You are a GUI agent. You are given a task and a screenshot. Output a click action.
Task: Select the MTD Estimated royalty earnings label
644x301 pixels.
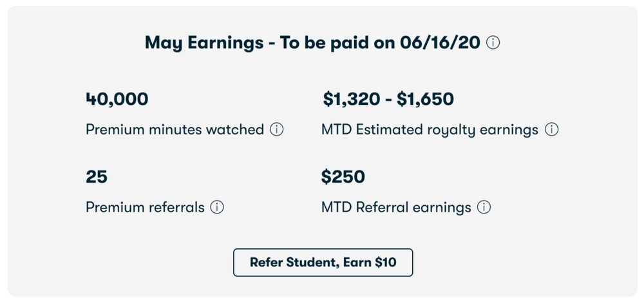coord(430,130)
